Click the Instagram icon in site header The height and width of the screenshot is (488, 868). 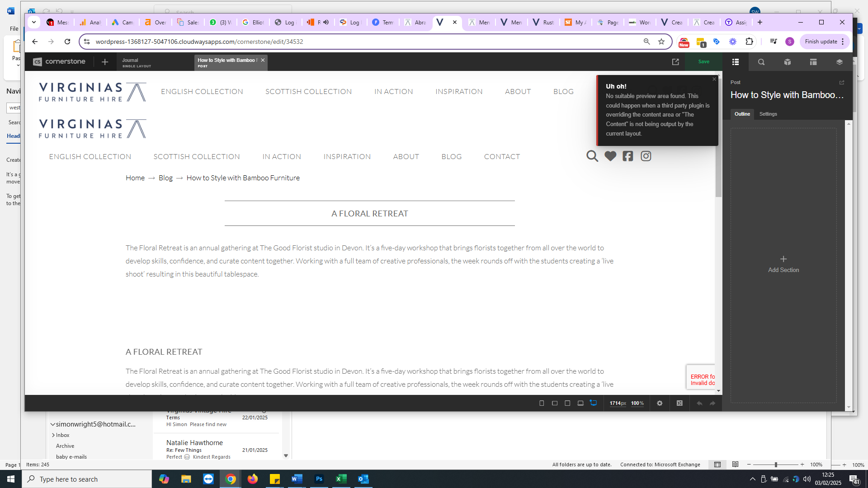[x=646, y=156]
